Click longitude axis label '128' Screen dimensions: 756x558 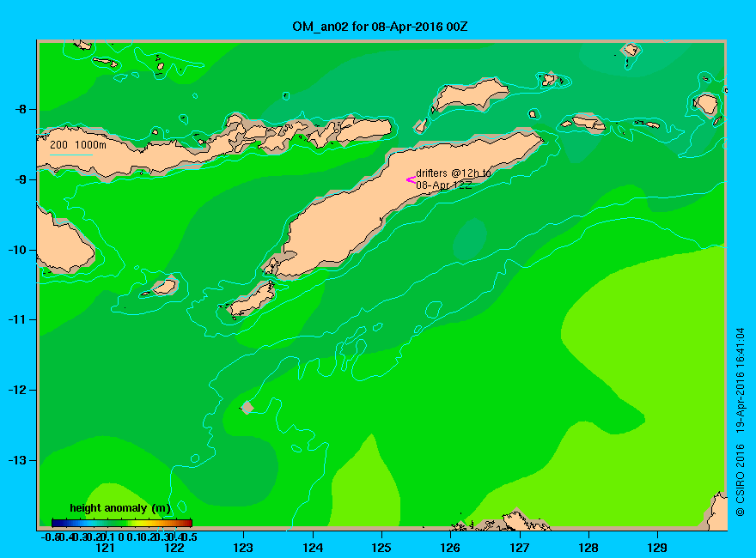click(588, 548)
